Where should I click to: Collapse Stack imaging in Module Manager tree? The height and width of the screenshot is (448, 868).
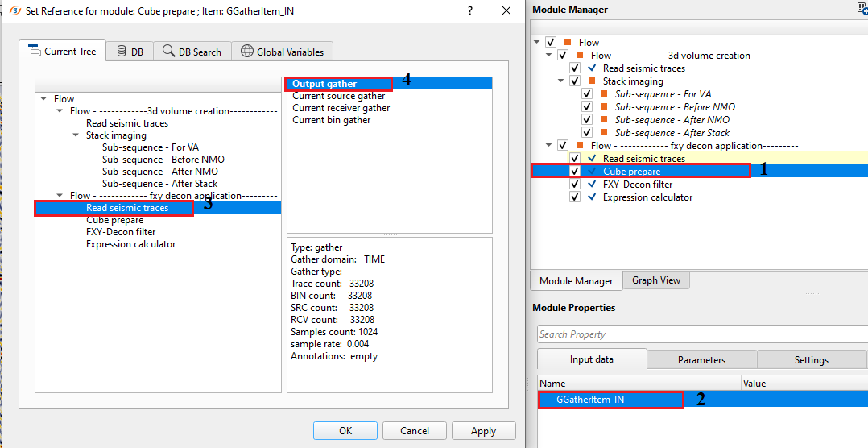tap(561, 81)
